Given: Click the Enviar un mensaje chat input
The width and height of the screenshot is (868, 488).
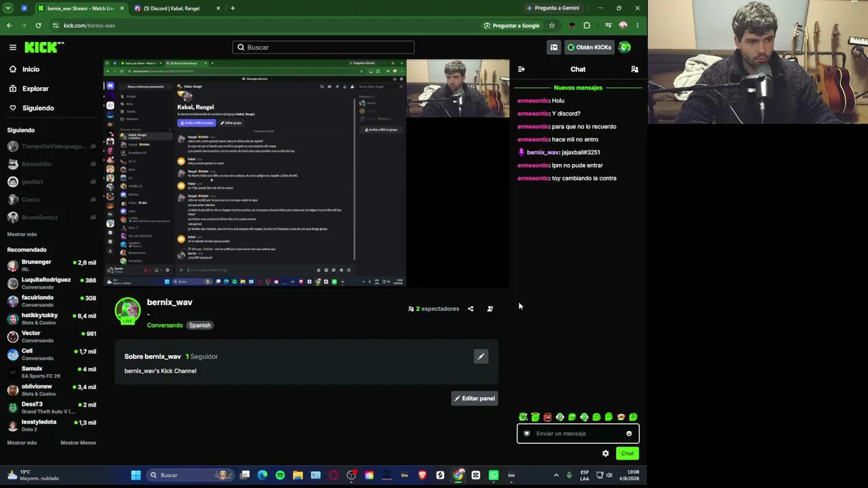Looking at the screenshot, I should click(x=578, y=434).
